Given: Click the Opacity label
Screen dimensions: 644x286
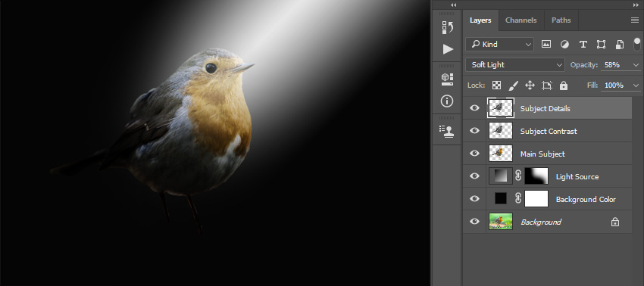Looking at the screenshot, I should (583, 65).
